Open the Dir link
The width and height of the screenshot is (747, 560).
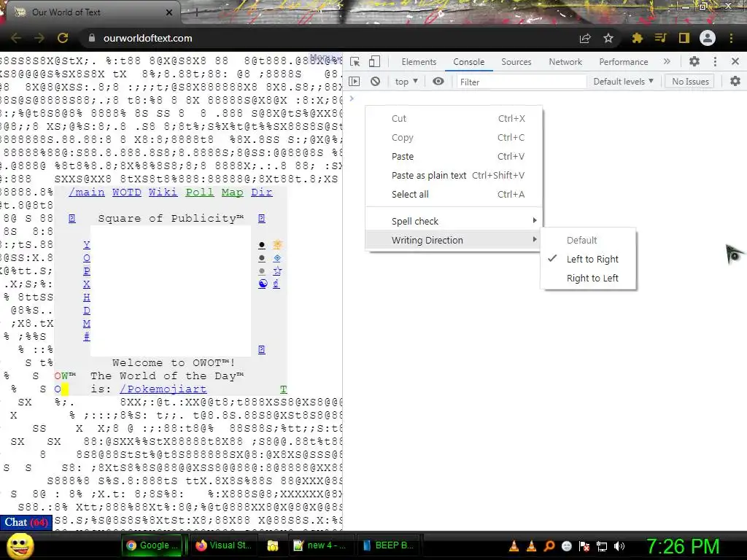pyautogui.click(x=262, y=192)
